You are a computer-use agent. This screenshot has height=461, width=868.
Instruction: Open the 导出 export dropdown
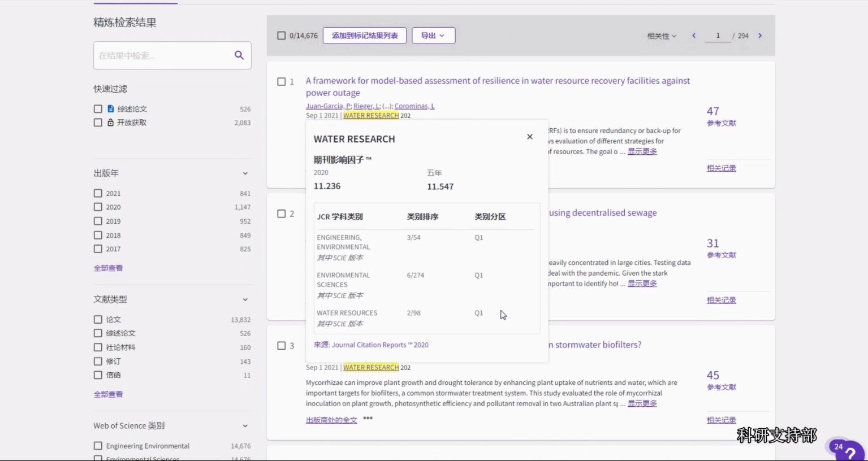[x=433, y=36]
